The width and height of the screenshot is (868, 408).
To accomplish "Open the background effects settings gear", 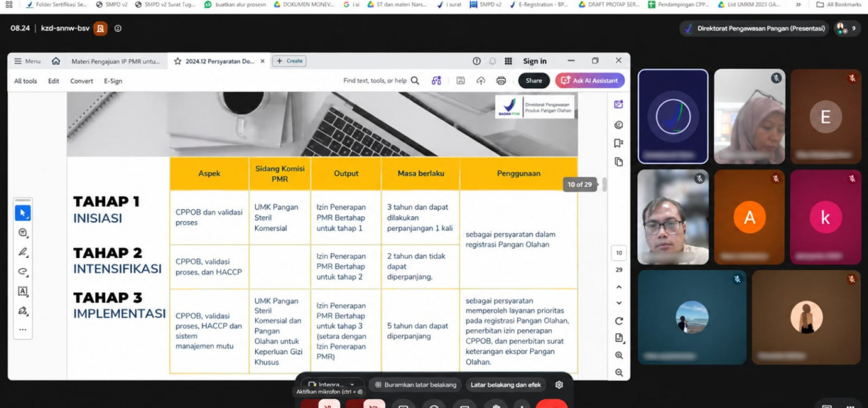I will [559, 384].
